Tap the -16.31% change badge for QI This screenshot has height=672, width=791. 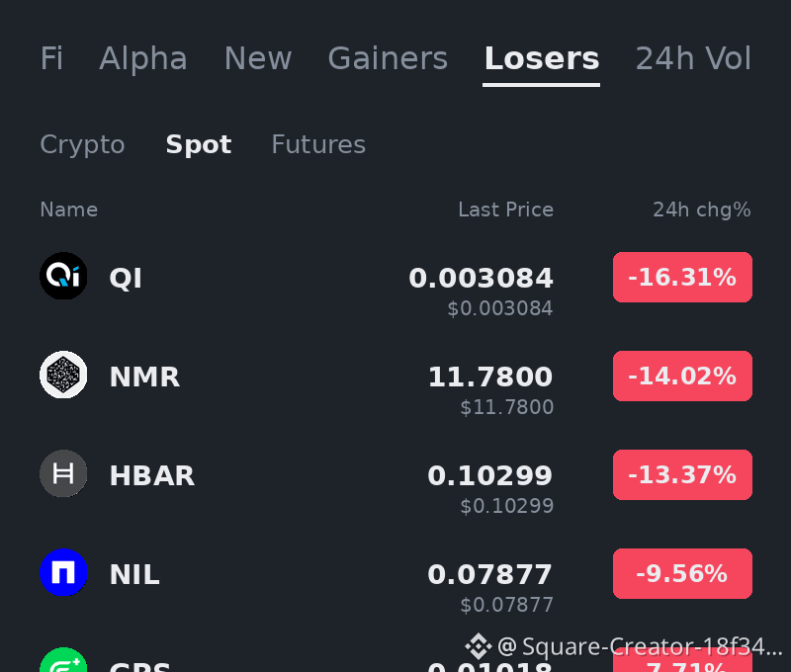click(x=682, y=278)
